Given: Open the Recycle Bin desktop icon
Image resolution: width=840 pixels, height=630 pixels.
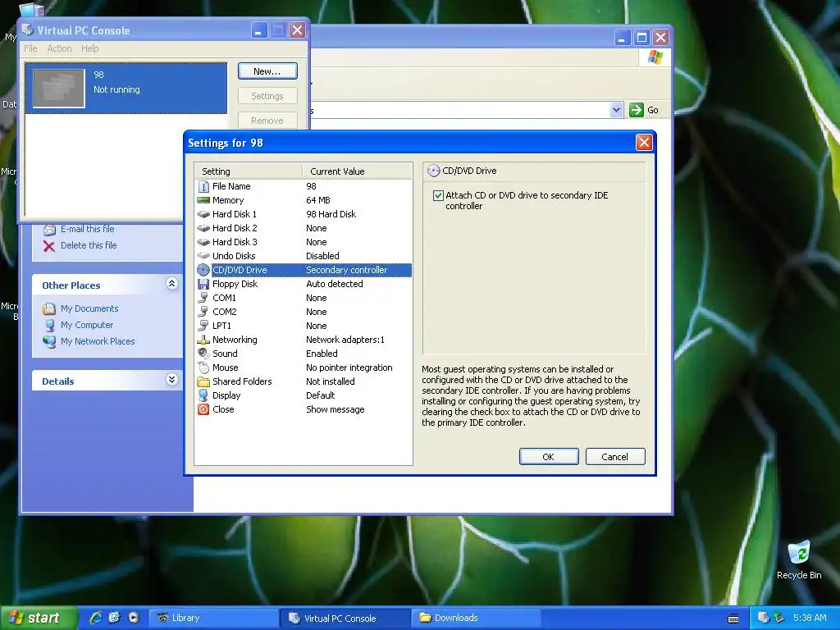Looking at the screenshot, I should [x=799, y=554].
